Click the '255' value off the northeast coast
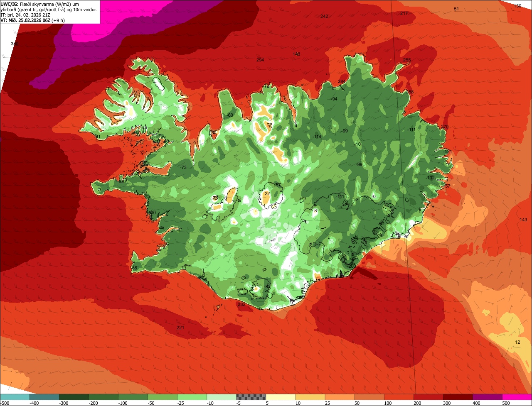Image resolution: width=532 pixels, height=406 pixels. click(x=407, y=60)
